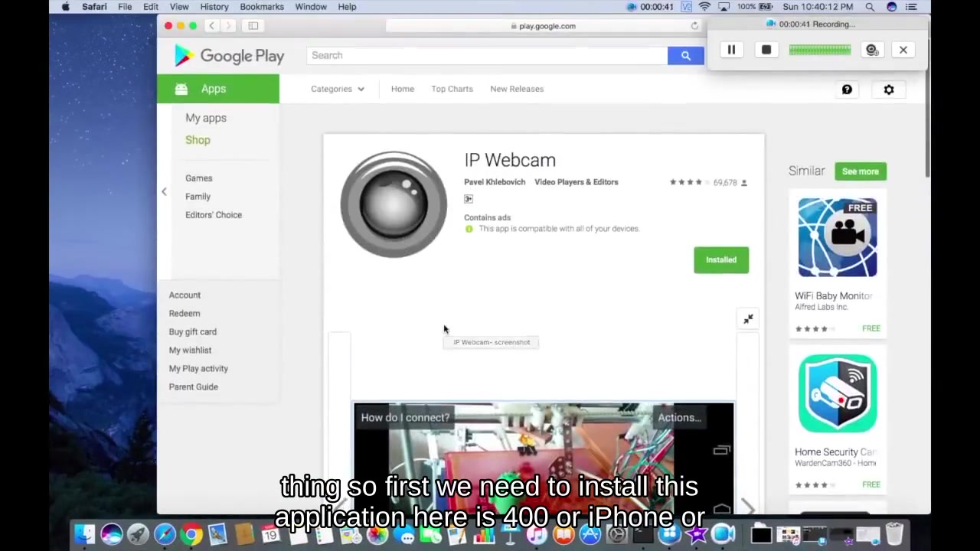The height and width of the screenshot is (551, 980).
Task: Click the webcam overlay icon in recorder
Action: pos(871,50)
